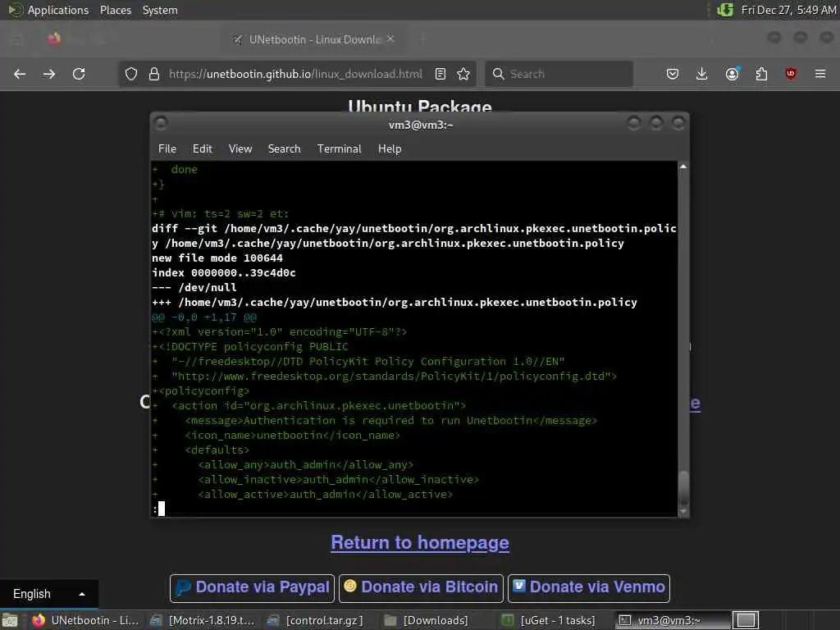Open the uBlock Origin extension icon
This screenshot has height=630, width=840.
click(791, 74)
